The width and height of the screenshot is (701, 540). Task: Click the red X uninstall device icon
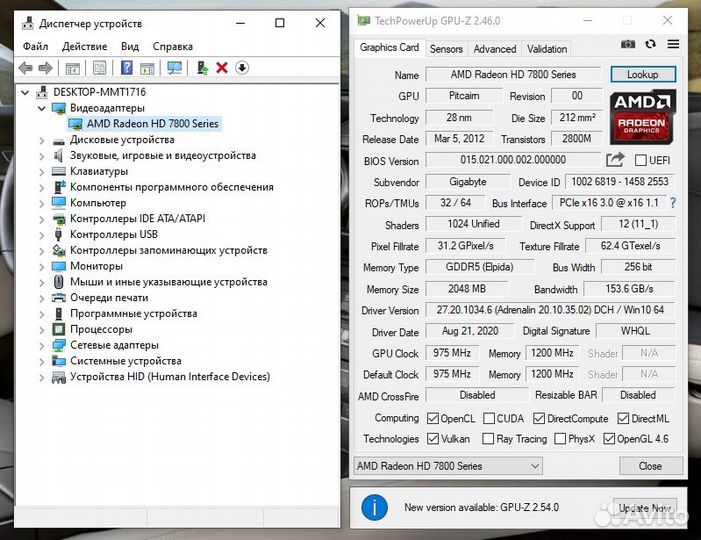[x=222, y=68]
